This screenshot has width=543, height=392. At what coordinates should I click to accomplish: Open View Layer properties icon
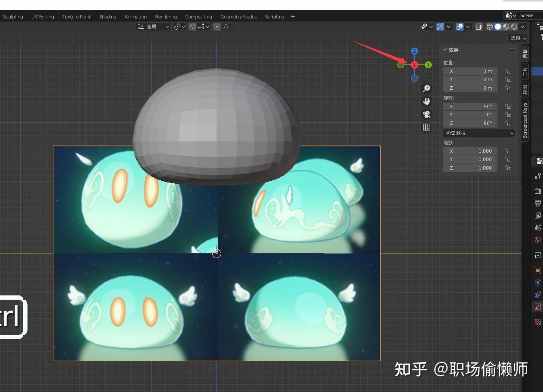click(538, 215)
